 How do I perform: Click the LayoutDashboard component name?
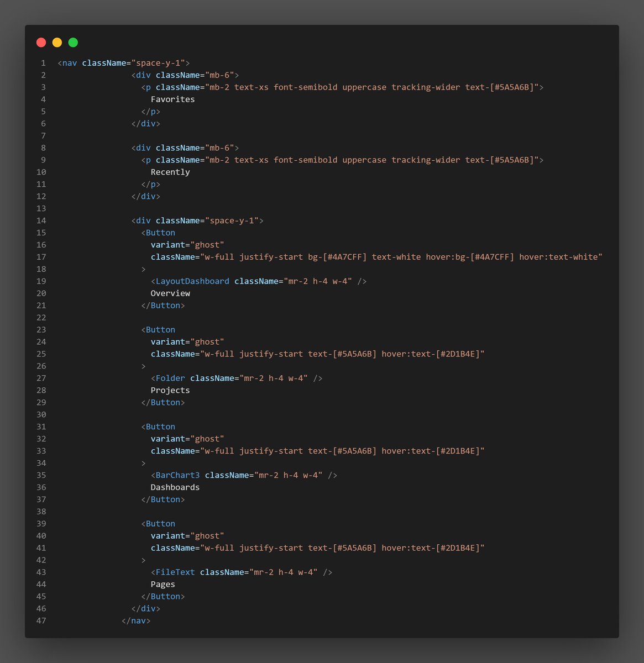point(192,281)
